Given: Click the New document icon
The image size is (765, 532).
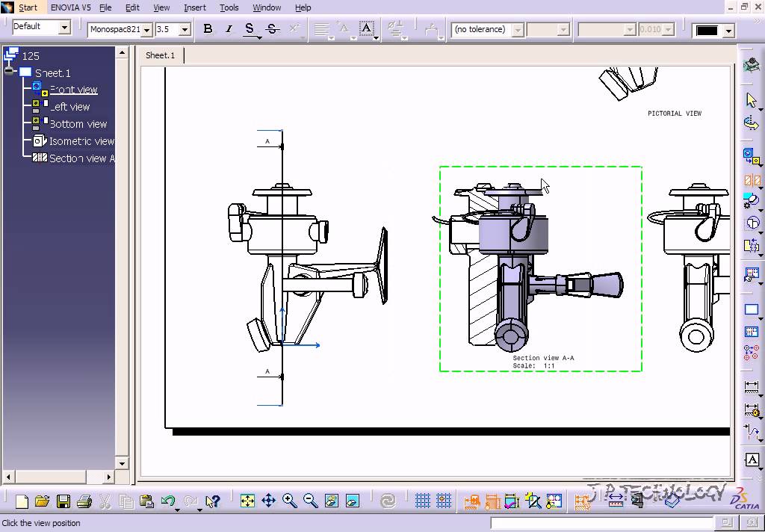Looking at the screenshot, I should (22, 501).
